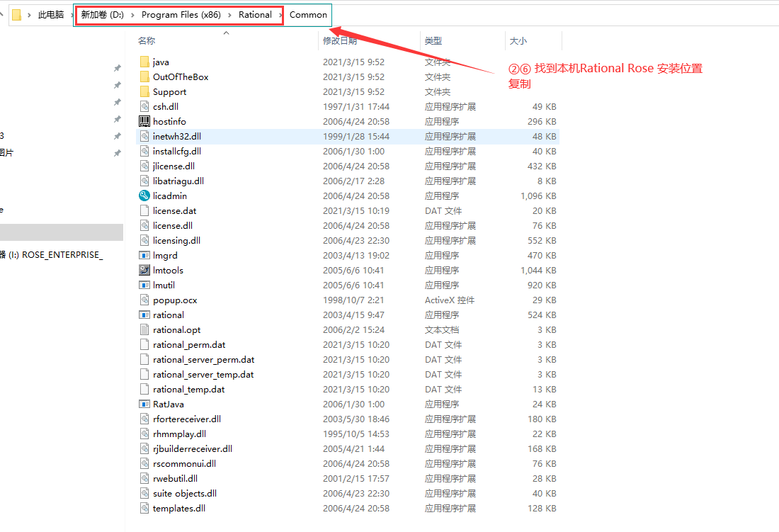Navigate to Program Files (x86) breadcrumb
This screenshot has height=532, width=779.
tap(181, 15)
